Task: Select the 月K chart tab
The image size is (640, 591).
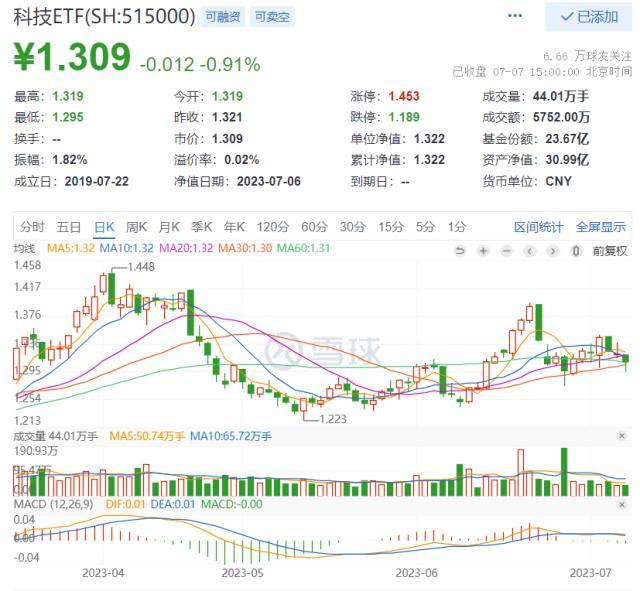Action: point(169,227)
